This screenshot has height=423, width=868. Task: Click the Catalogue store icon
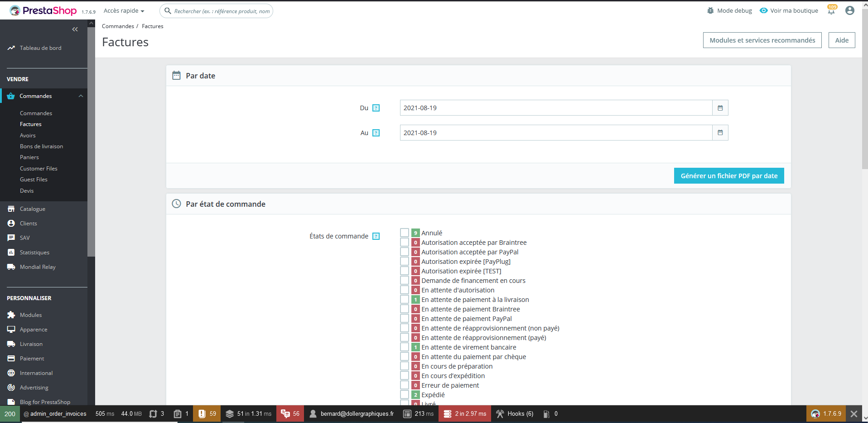coord(11,209)
